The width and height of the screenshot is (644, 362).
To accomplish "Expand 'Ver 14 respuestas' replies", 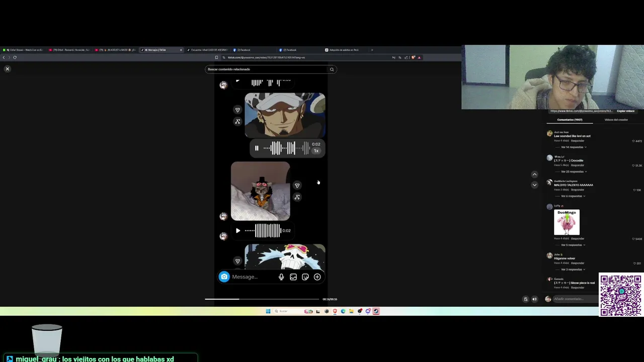I will (573, 147).
